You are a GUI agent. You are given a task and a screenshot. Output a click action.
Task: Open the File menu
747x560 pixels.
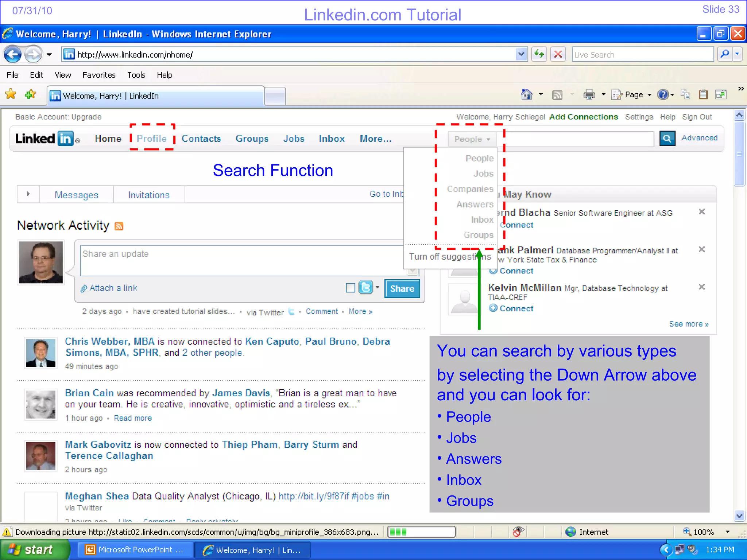12,75
